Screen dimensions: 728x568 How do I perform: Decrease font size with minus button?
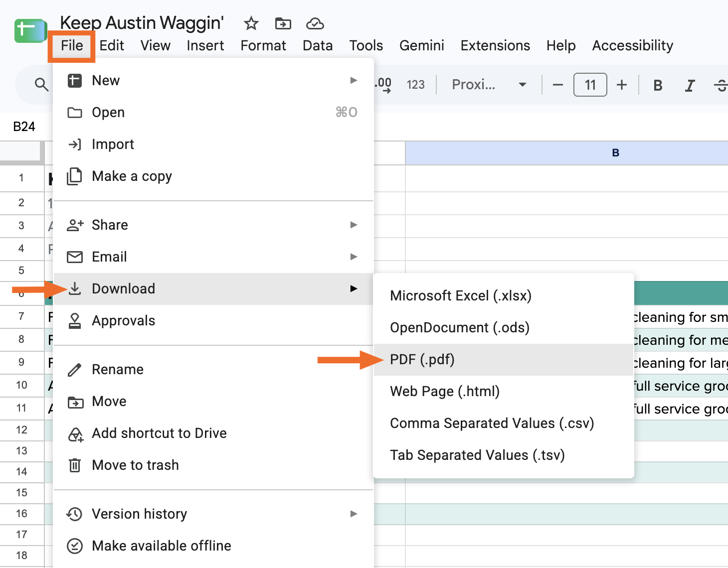[x=558, y=85]
